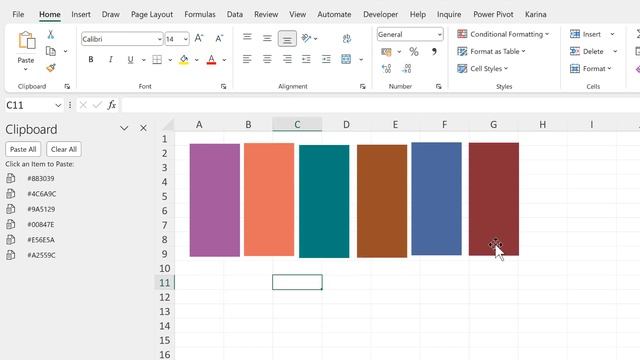This screenshot has width=640, height=360.
Task: Click the Paste All button
Action: [23, 149]
